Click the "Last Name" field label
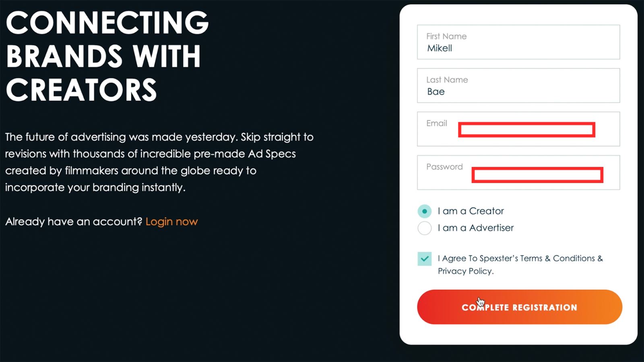The height and width of the screenshot is (362, 644). [447, 80]
